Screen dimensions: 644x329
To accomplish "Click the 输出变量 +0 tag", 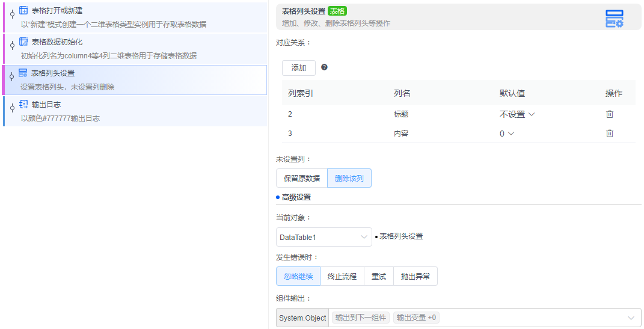I will pos(416,318).
